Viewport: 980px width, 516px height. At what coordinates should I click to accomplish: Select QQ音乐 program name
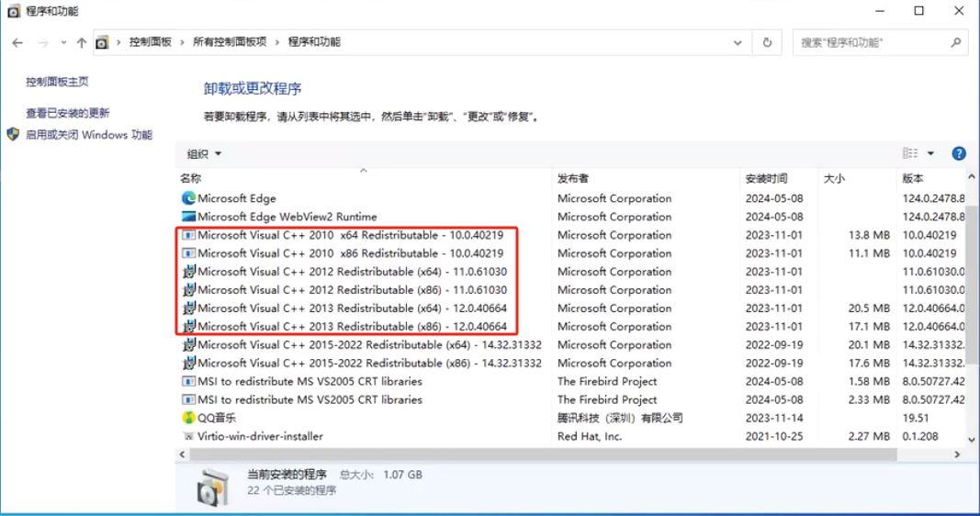coord(217,418)
